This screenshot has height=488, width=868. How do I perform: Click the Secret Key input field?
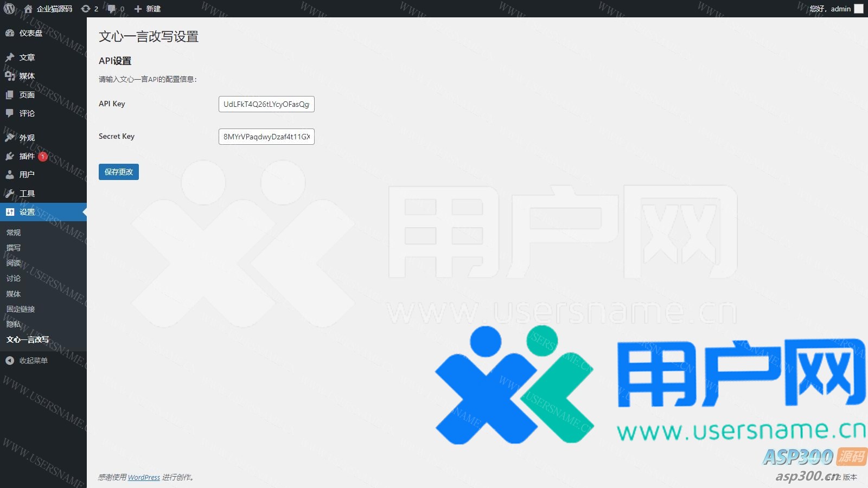click(x=266, y=137)
